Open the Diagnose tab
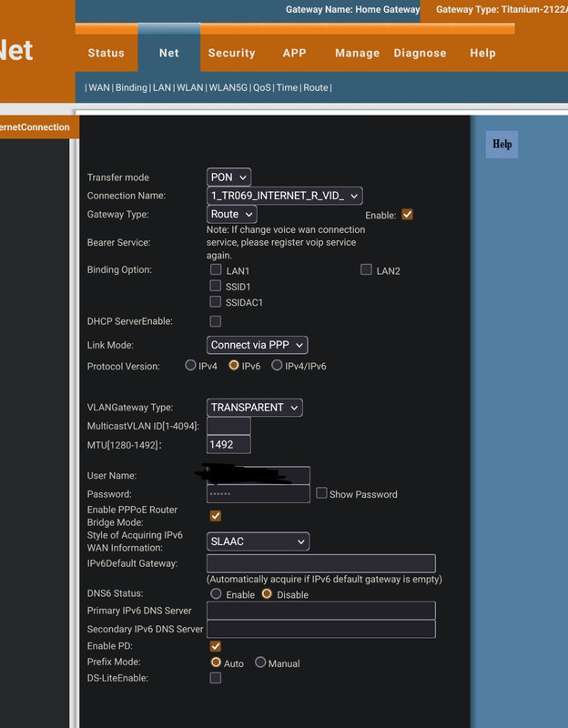 pos(420,53)
